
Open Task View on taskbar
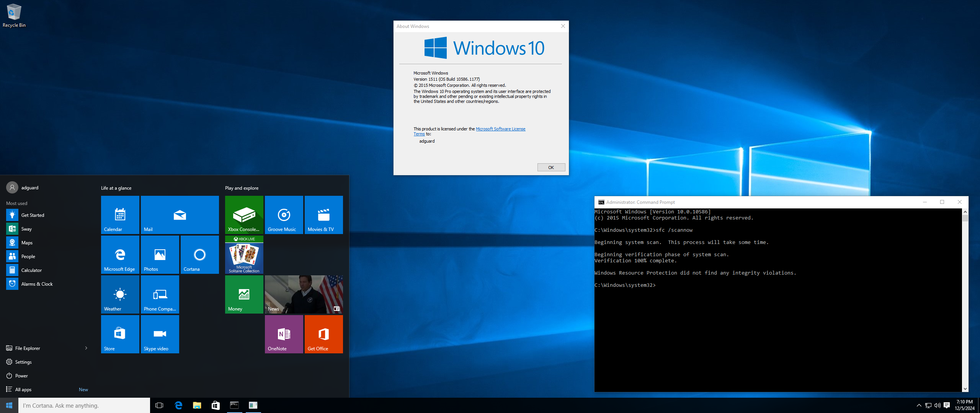tap(159, 405)
